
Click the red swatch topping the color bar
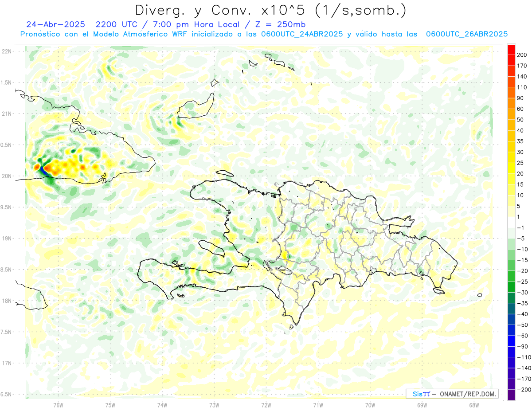pyautogui.click(x=512, y=50)
